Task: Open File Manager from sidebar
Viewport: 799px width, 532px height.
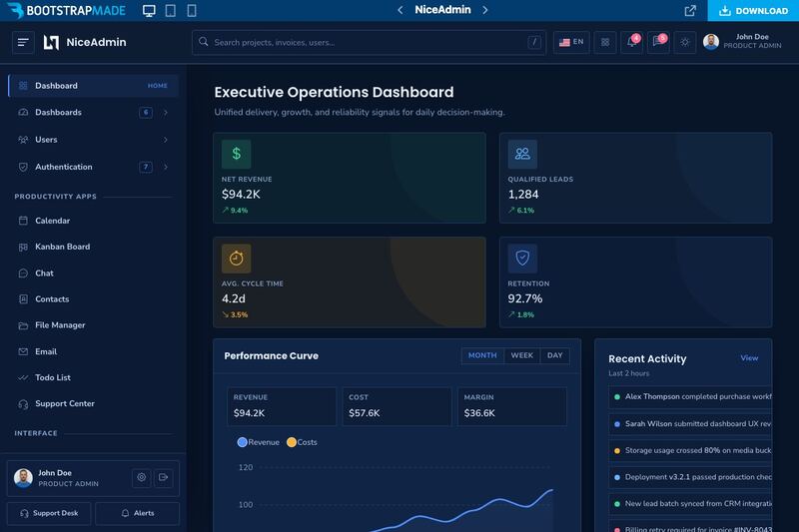Action: click(93, 325)
